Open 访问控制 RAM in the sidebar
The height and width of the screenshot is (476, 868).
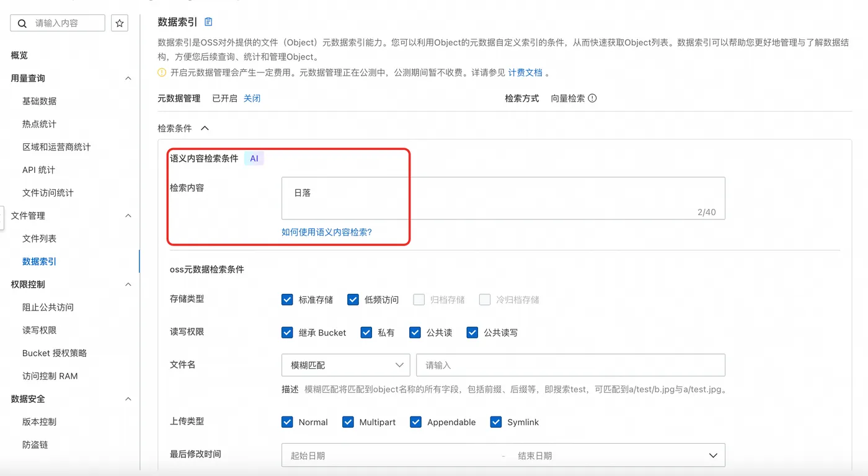coord(50,376)
